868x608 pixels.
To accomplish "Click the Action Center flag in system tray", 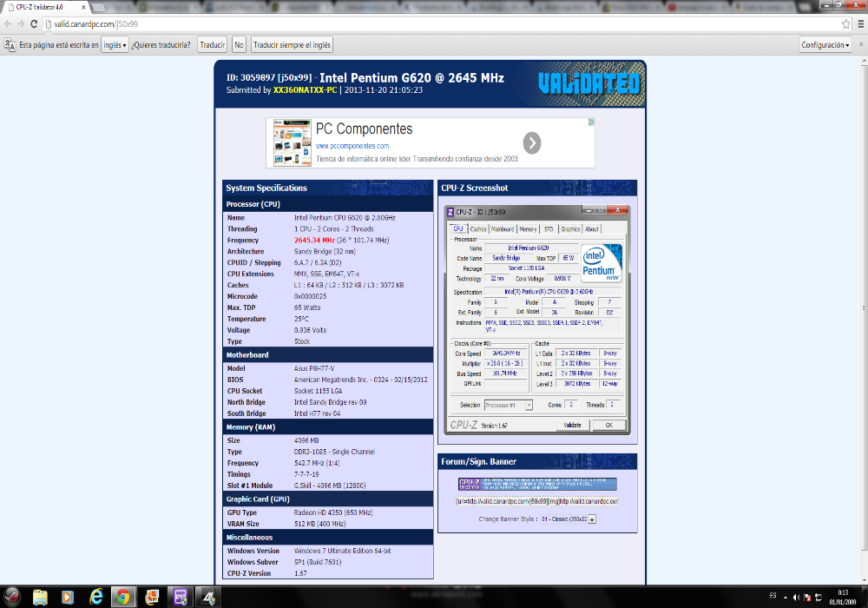I will (807, 597).
